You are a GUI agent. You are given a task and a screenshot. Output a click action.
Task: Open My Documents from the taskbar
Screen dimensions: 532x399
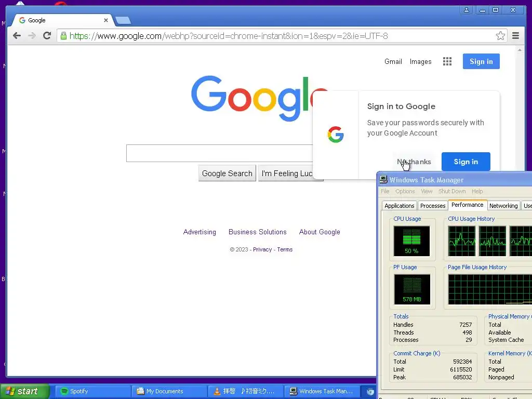pyautogui.click(x=169, y=391)
